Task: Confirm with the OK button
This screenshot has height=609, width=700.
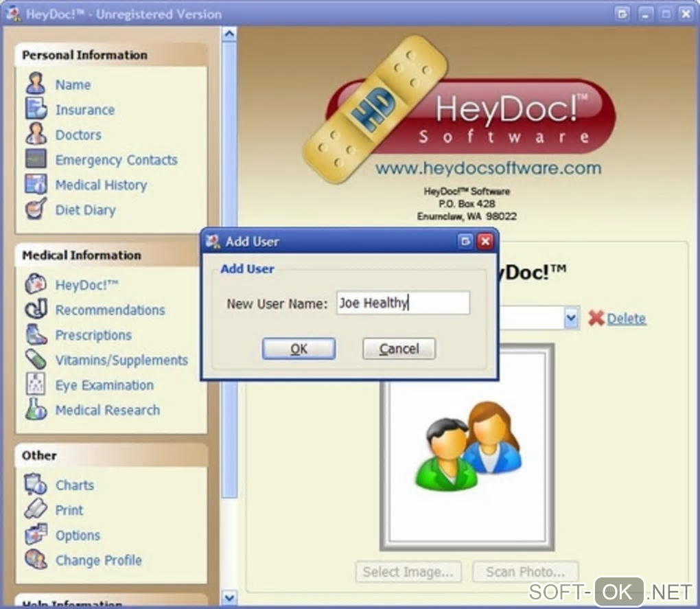Action: pos(299,348)
